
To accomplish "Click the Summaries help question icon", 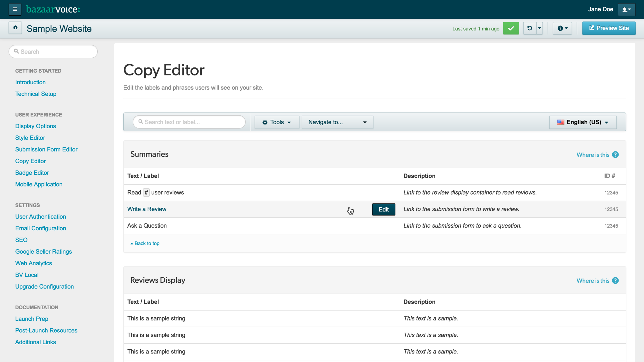I will (615, 155).
